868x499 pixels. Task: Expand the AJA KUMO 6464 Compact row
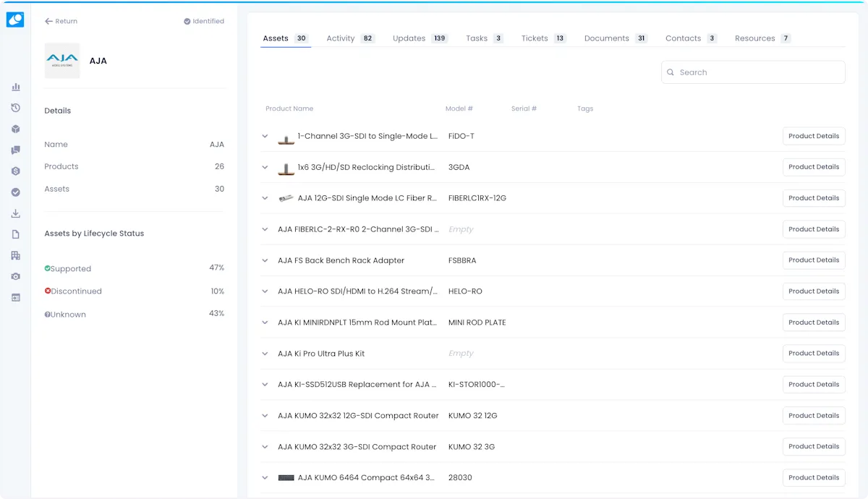point(265,478)
